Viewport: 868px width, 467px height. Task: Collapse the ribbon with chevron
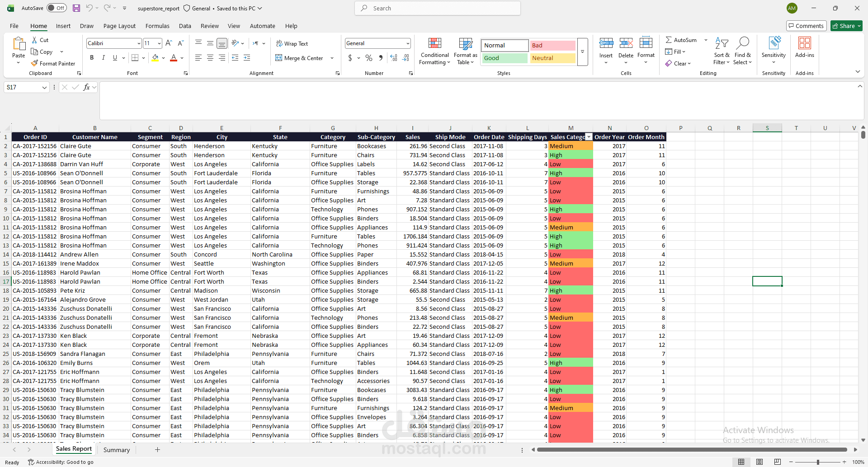coord(858,71)
